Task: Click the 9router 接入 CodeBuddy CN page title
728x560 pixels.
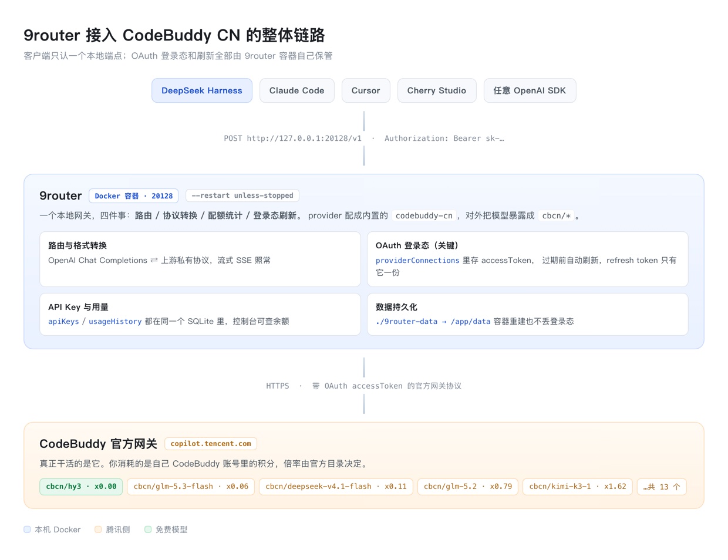Action: tap(174, 35)
